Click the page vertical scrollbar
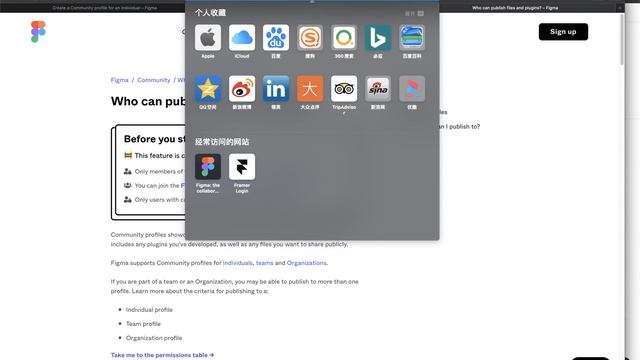 point(622,40)
